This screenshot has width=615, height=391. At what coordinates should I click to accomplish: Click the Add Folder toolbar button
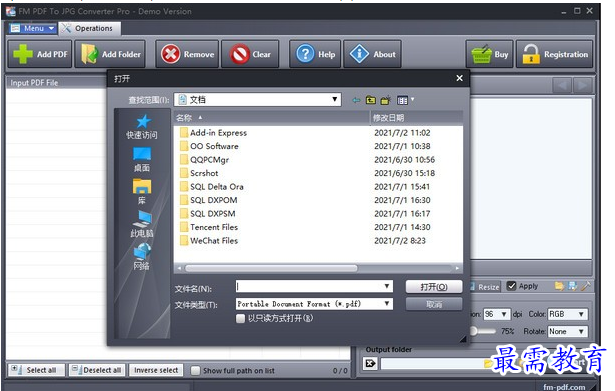[x=110, y=54]
